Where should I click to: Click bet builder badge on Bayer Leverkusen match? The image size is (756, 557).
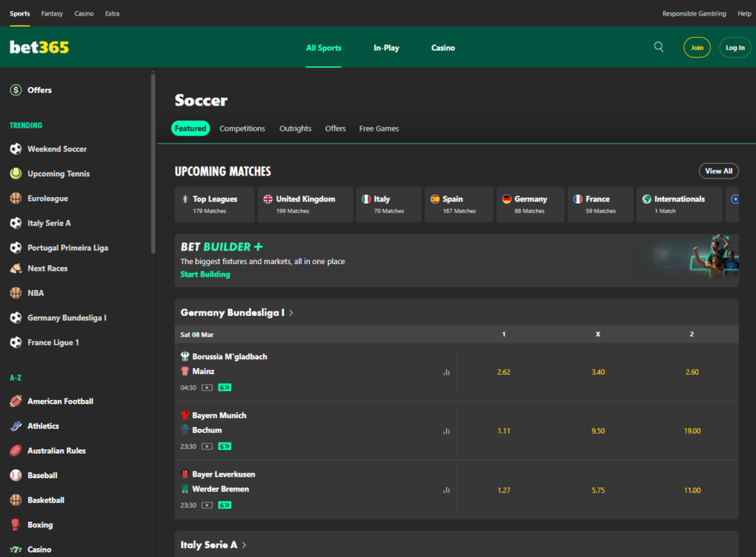click(224, 505)
